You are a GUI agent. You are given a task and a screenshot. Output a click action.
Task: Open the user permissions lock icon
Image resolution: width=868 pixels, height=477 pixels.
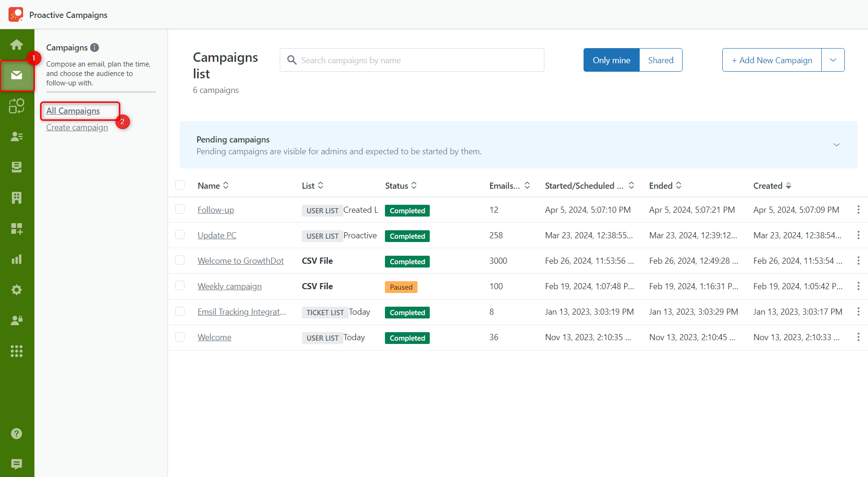(17, 320)
